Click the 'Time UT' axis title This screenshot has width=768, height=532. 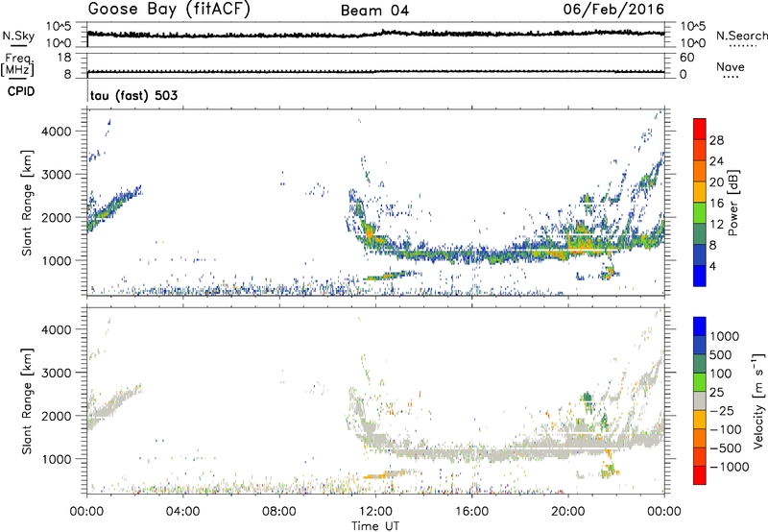(375, 526)
